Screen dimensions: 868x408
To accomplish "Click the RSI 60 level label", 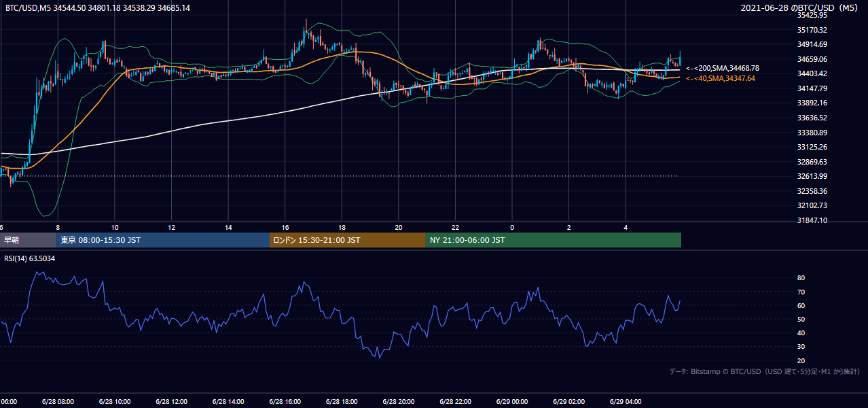I will [x=801, y=305].
